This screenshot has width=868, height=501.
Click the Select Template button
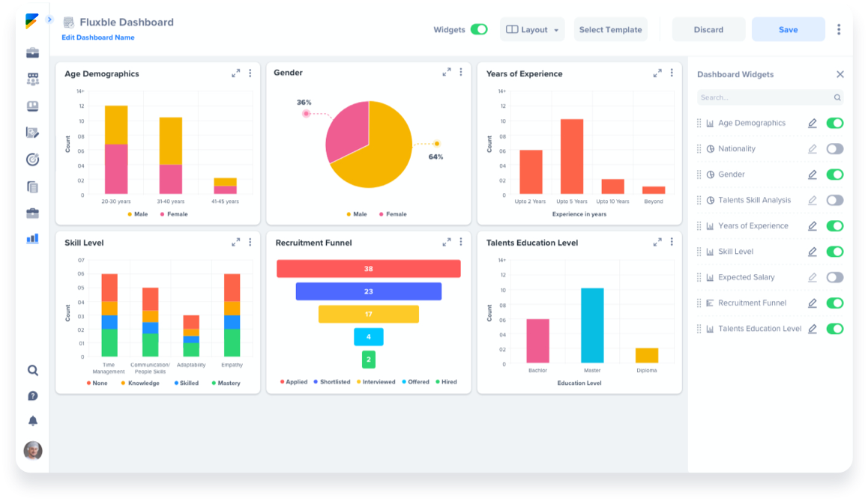(x=611, y=29)
